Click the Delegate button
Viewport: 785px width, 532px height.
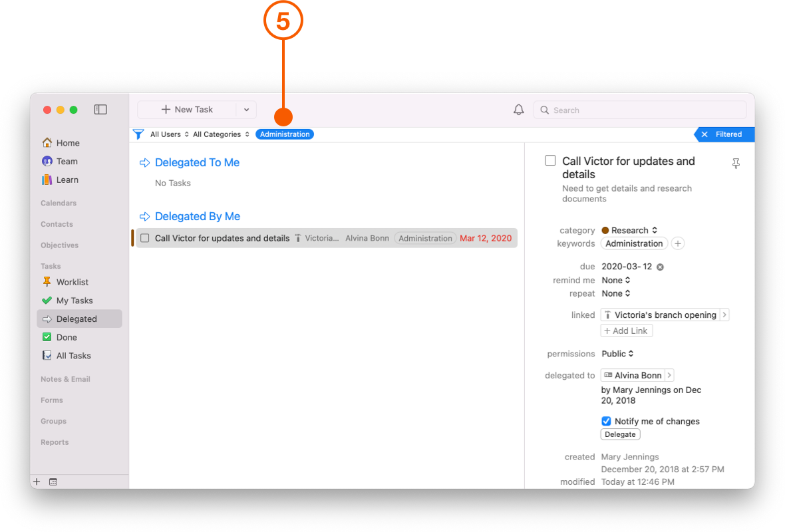coord(620,434)
